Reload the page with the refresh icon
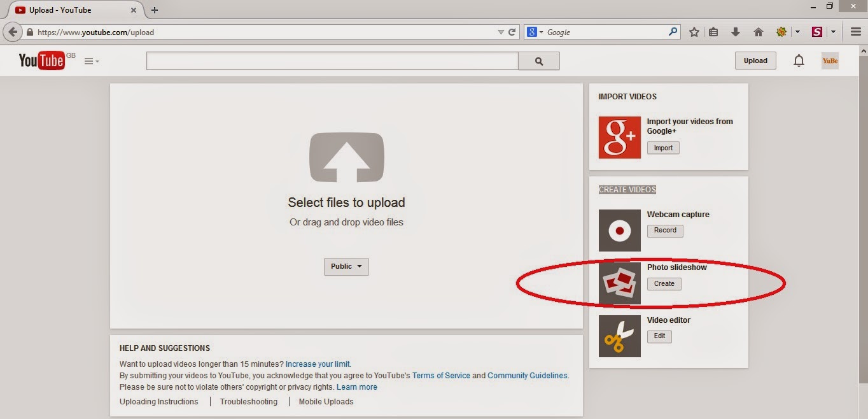 tap(512, 32)
